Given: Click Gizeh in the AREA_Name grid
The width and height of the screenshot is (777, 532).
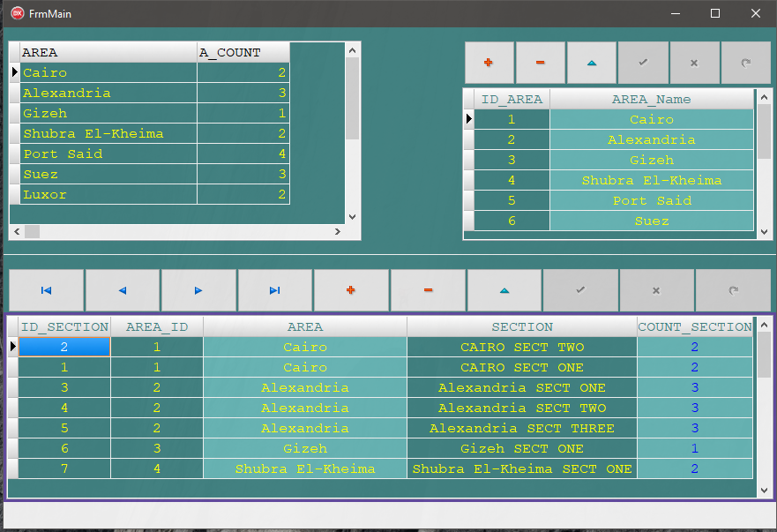Looking at the screenshot, I should click(x=652, y=161).
